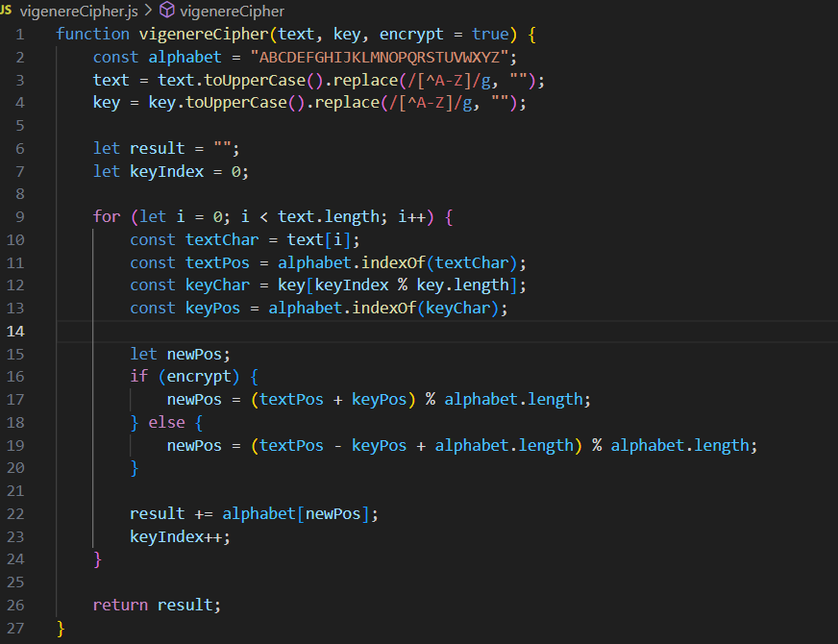Image resolution: width=838 pixels, height=644 pixels.
Task: Click the 'if (encrypt)' condition on line 16
Action: 185,377
